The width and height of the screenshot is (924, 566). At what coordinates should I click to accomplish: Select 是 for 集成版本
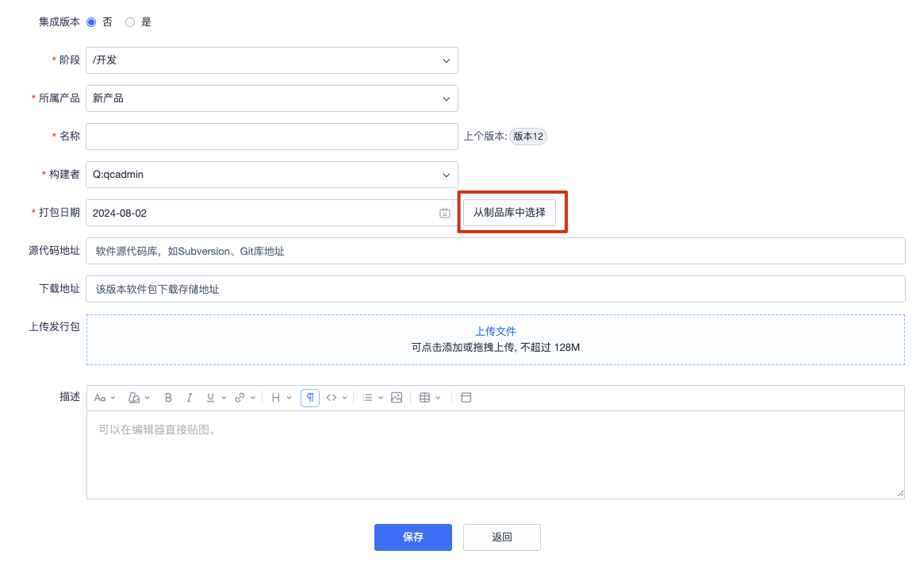[129, 22]
